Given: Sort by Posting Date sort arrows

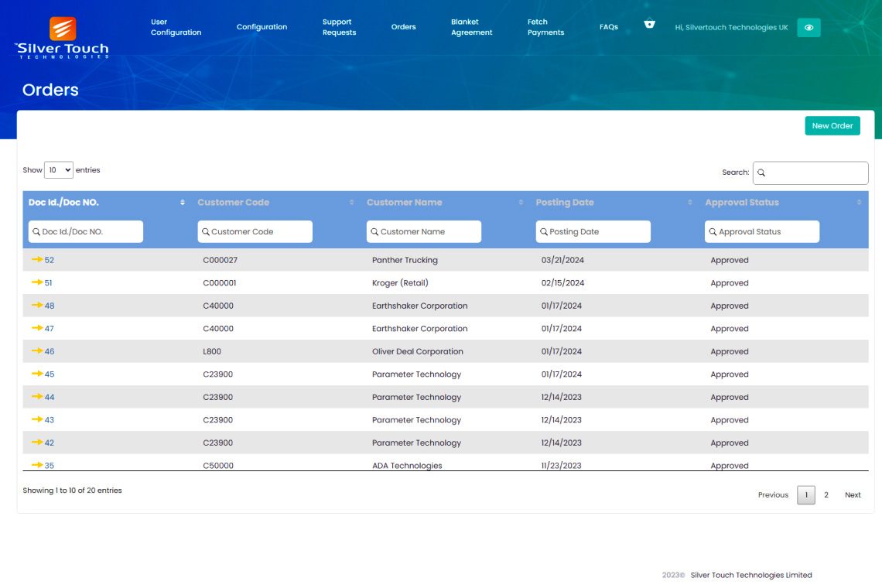Looking at the screenshot, I should click(x=689, y=203).
